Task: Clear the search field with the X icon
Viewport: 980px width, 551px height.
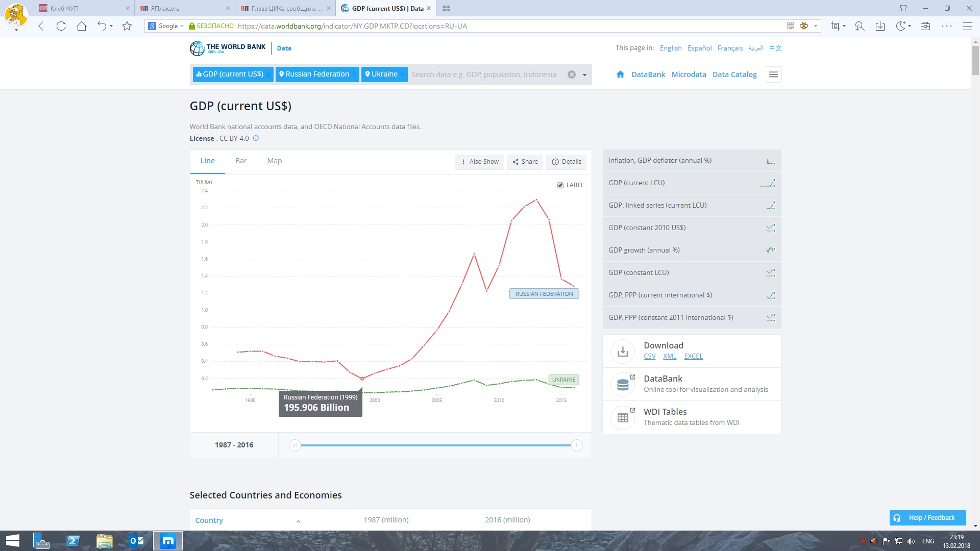Action: pyautogui.click(x=572, y=74)
